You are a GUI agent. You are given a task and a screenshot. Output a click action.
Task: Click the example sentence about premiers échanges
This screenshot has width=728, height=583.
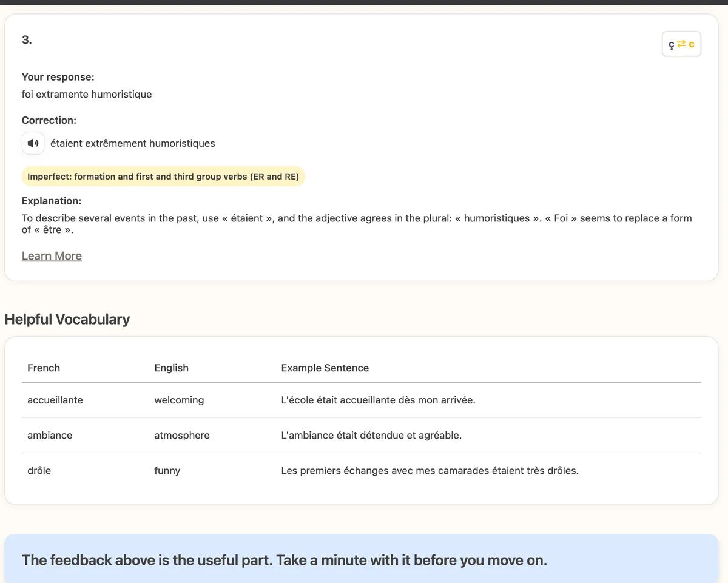(430, 470)
